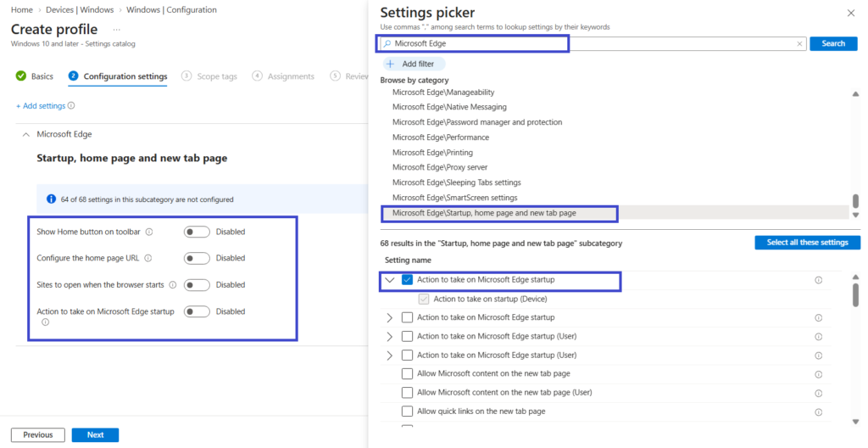Click the Add filter button
This screenshot has height=448, width=868.
point(413,64)
